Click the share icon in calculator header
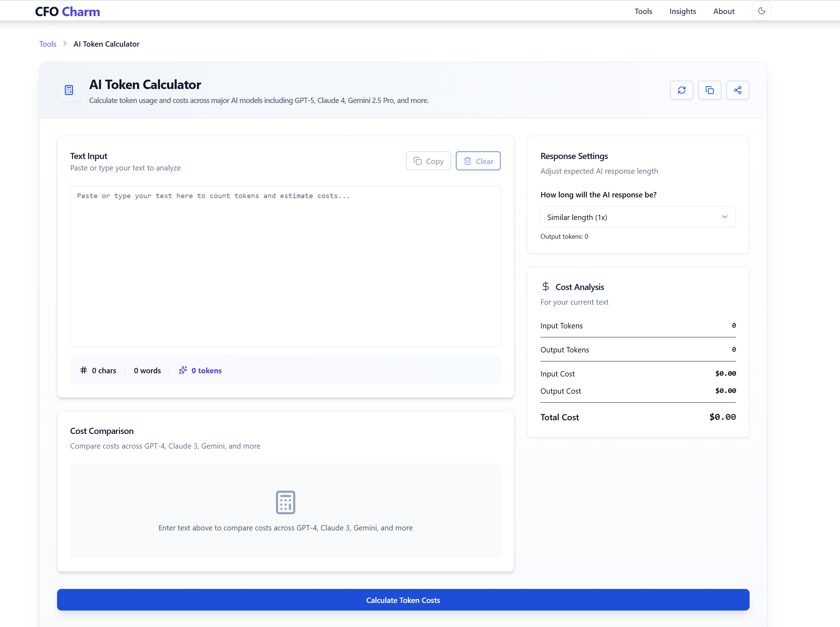The height and width of the screenshot is (627, 840). pyautogui.click(x=737, y=90)
